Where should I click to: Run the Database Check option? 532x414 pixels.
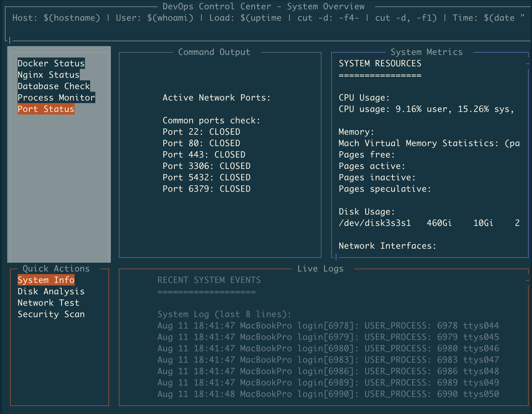coord(53,86)
